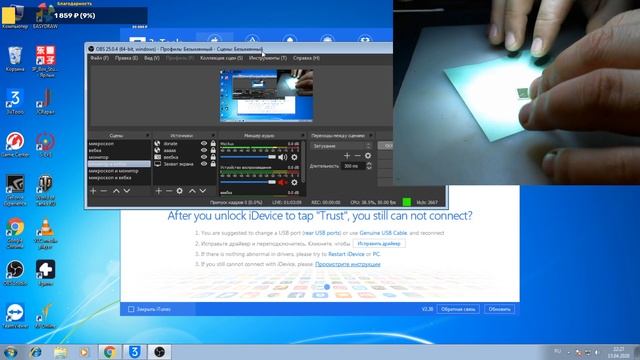The image size is (640, 360).
Task: Add a new source with the Sources plus icon
Action: tap(158, 191)
